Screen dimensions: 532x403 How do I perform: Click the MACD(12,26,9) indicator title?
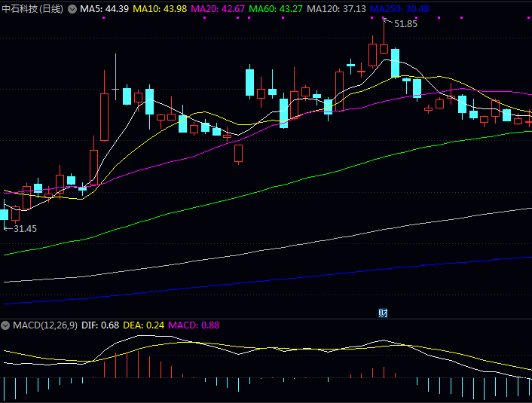pyautogui.click(x=45, y=325)
